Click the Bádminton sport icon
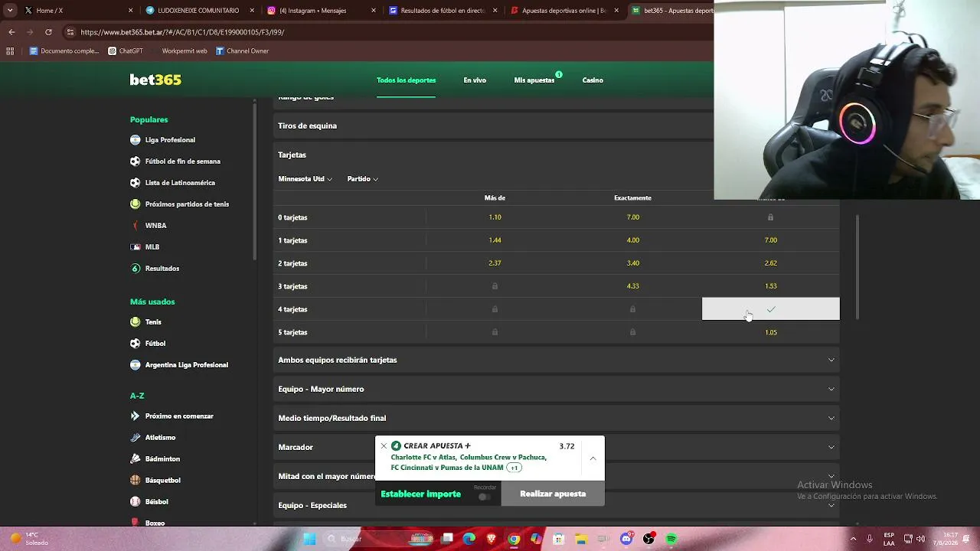980x551 pixels. tap(136, 459)
